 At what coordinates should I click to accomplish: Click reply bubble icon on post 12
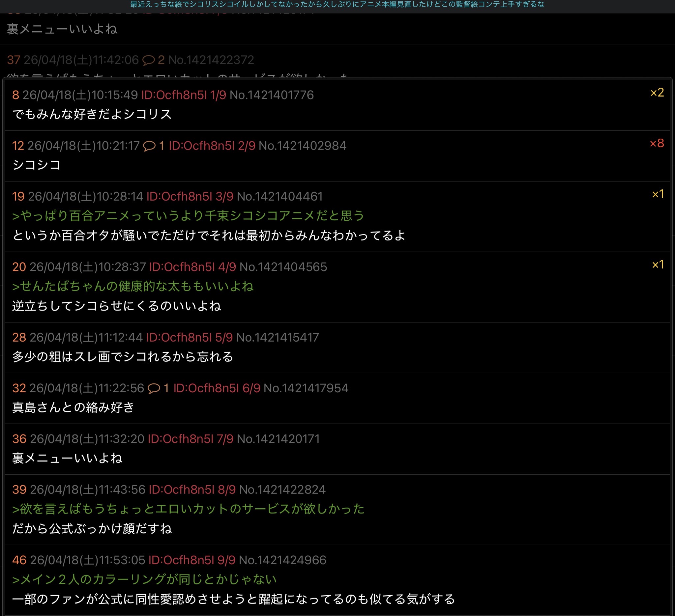tap(149, 146)
